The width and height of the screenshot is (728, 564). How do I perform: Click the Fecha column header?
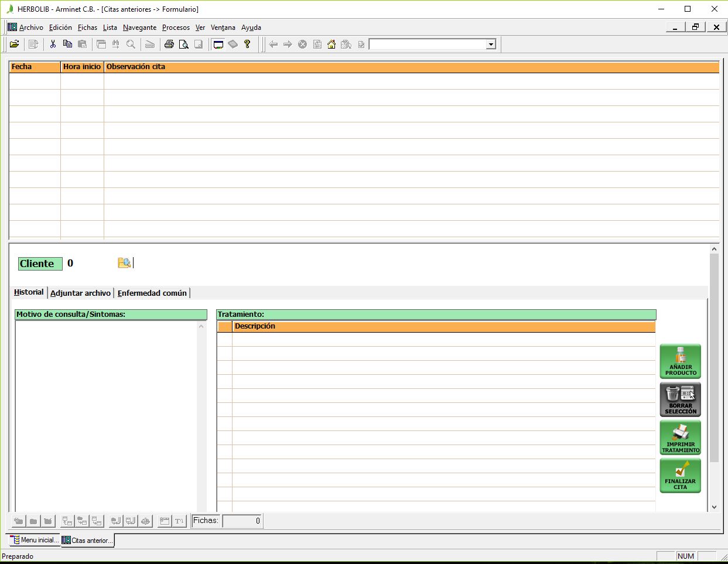[x=35, y=67]
